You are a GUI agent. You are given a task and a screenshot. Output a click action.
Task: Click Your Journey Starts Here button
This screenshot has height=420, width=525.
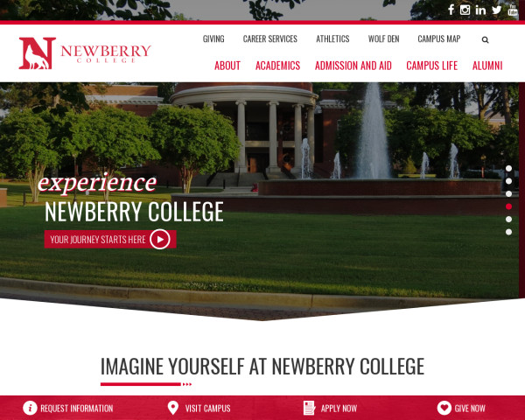pyautogui.click(x=110, y=239)
